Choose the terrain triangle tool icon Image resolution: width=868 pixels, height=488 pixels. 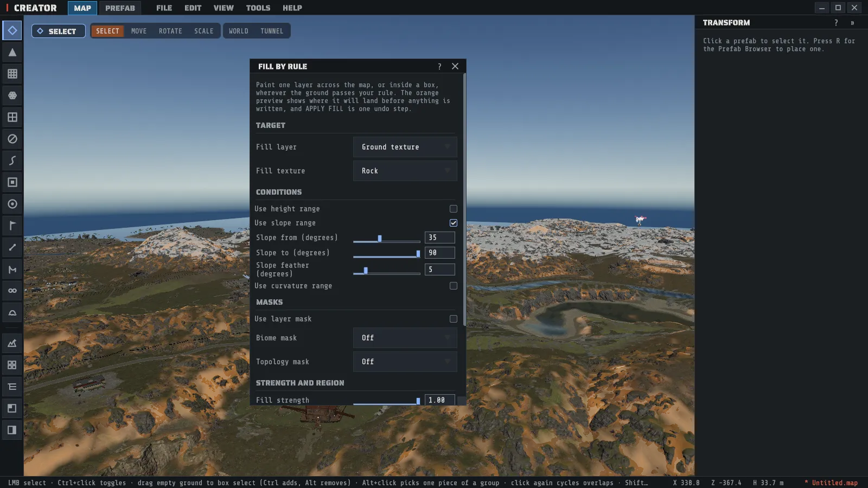point(12,52)
